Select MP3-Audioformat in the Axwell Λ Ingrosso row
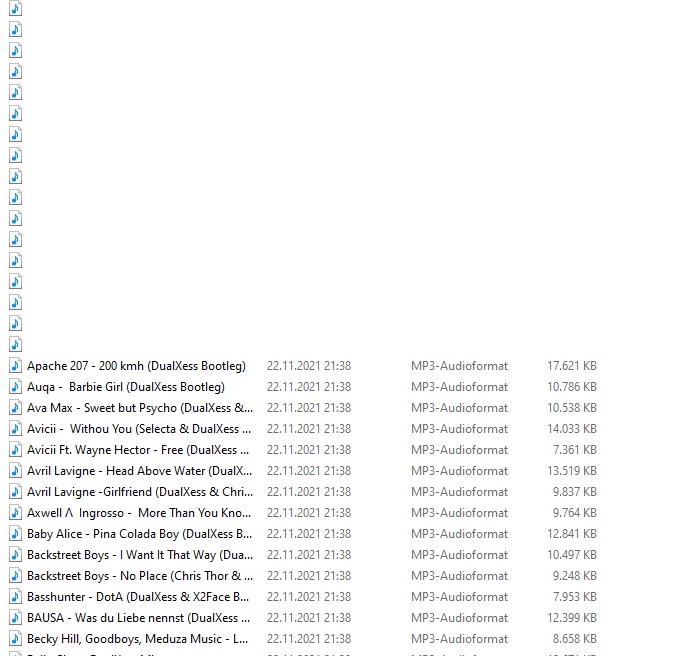Image resolution: width=683 pixels, height=656 pixels. 460,513
